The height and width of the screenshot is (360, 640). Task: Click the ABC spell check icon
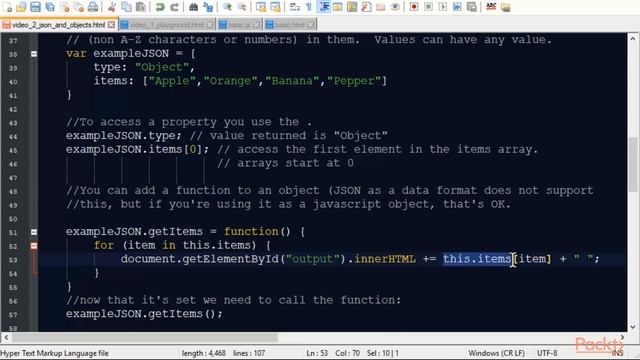coord(491,7)
